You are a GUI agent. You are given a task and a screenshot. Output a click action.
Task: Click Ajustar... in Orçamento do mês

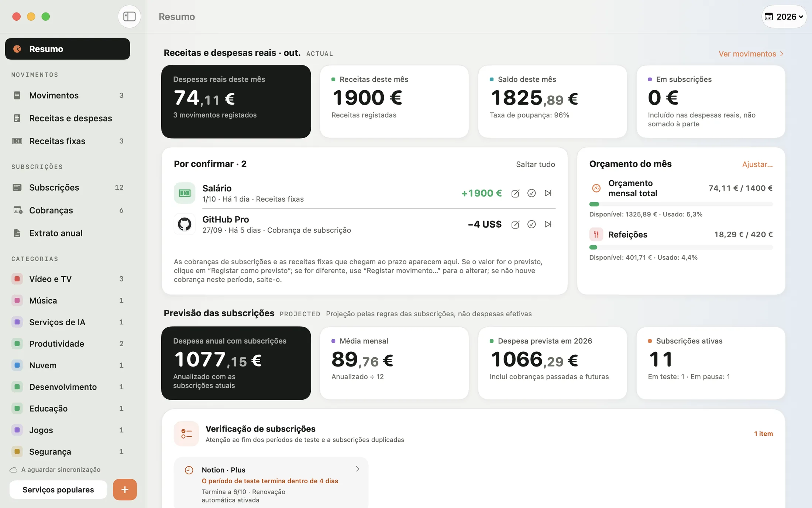[757, 164]
